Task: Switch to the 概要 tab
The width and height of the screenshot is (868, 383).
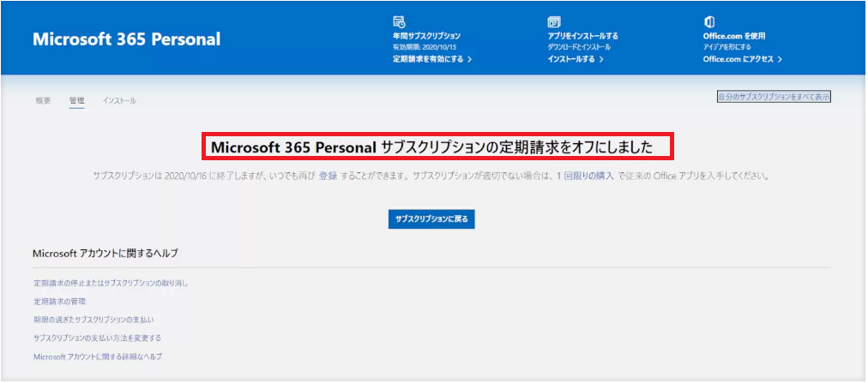Action: 43,100
